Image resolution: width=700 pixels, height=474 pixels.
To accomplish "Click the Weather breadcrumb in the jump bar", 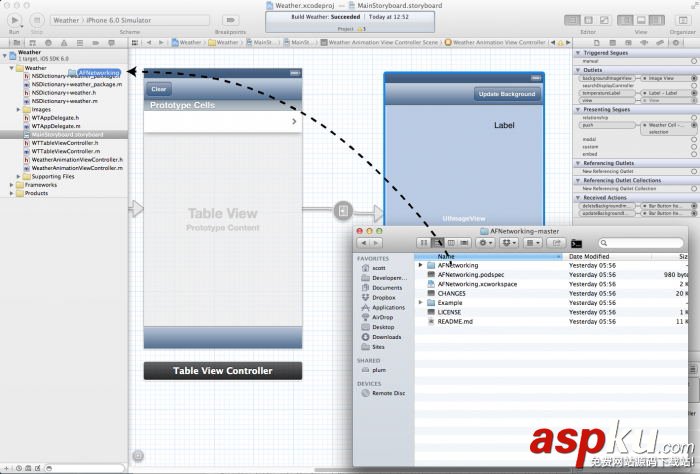I will (x=187, y=43).
